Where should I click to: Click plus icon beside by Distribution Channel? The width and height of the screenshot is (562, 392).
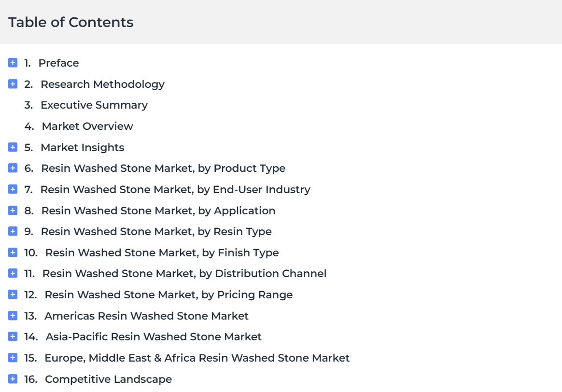point(13,273)
